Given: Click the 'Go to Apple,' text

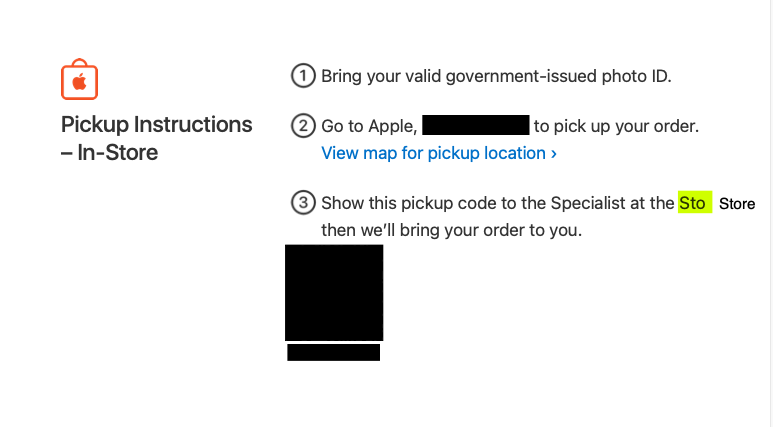Looking at the screenshot, I should pos(369,126).
